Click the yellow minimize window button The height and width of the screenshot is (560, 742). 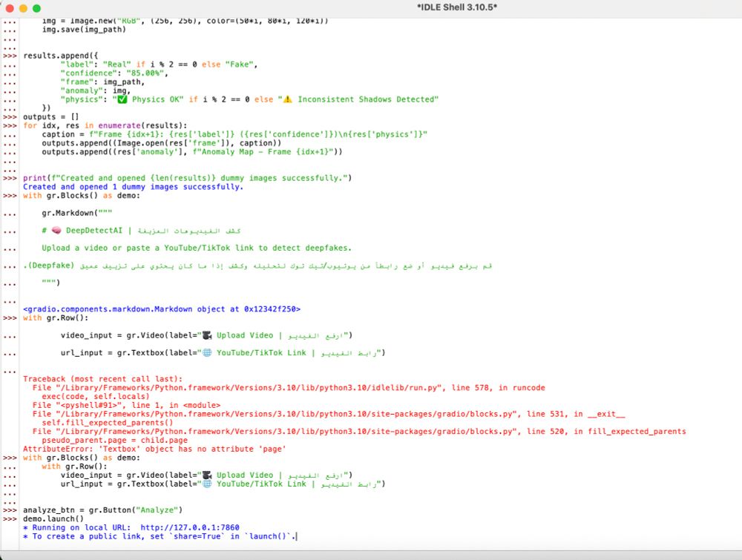pos(23,8)
